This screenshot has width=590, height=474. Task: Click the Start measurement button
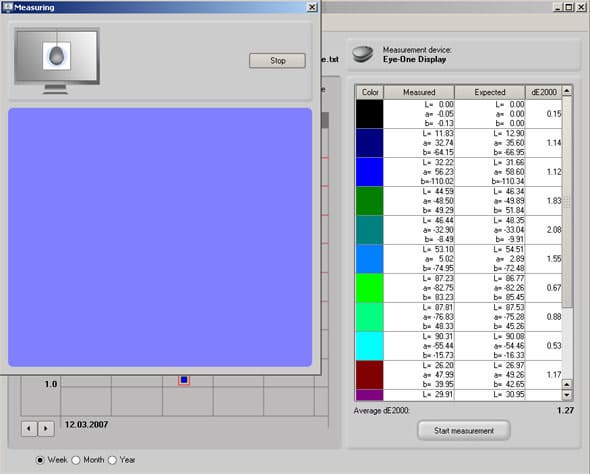click(x=464, y=430)
